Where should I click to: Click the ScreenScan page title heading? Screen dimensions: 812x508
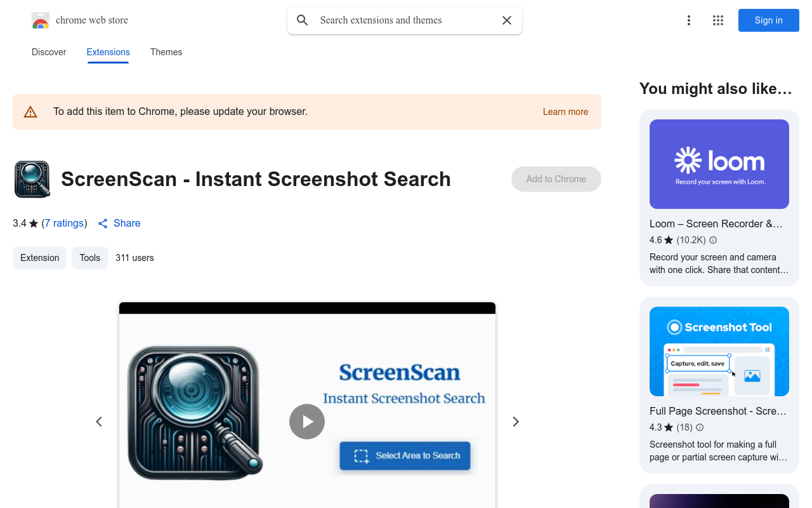(x=256, y=179)
